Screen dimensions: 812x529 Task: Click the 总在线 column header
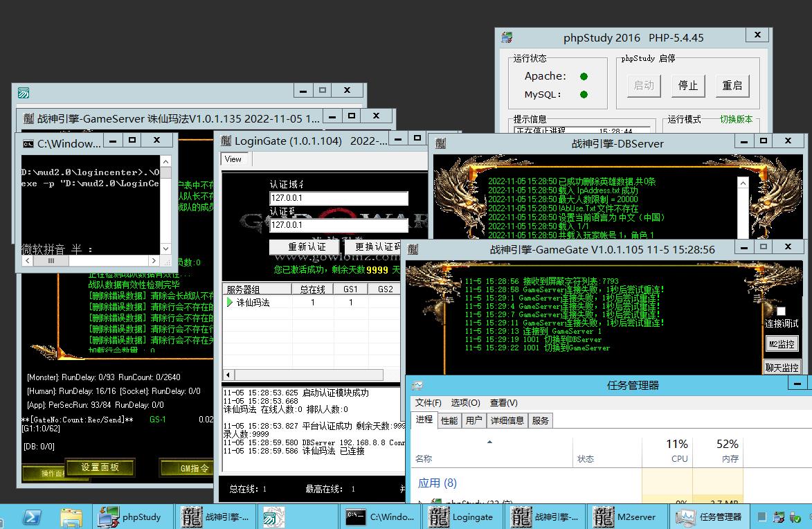312,289
